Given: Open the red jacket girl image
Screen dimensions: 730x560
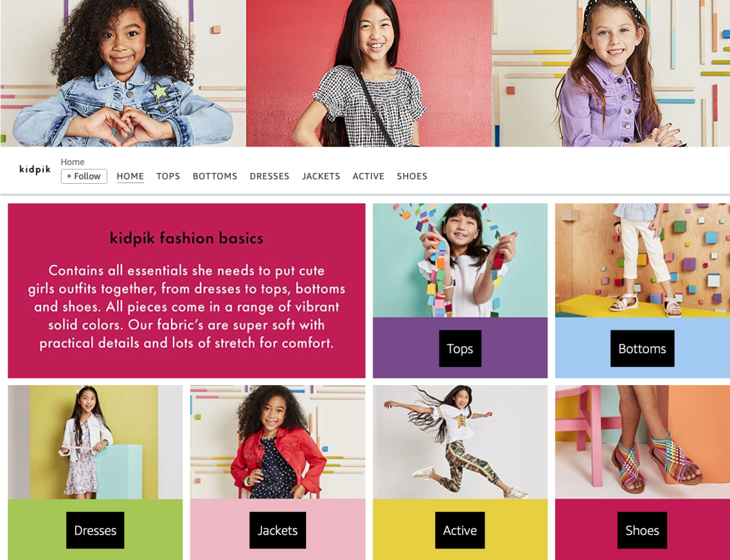Looking at the screenshot, I should pos(278,442).
